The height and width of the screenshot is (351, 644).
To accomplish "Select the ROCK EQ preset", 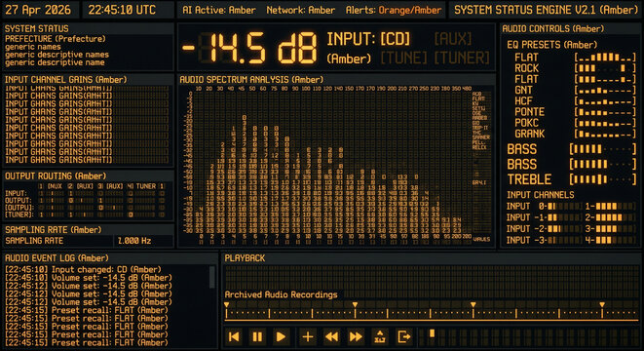I will point(526,68).
